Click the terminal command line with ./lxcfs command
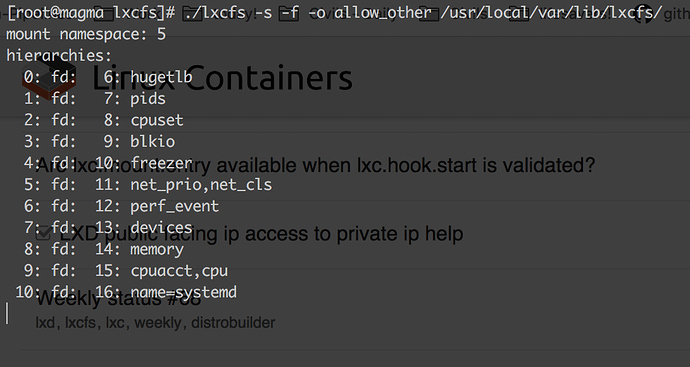This screenshot has height=367, width=690. coord(334,13)
